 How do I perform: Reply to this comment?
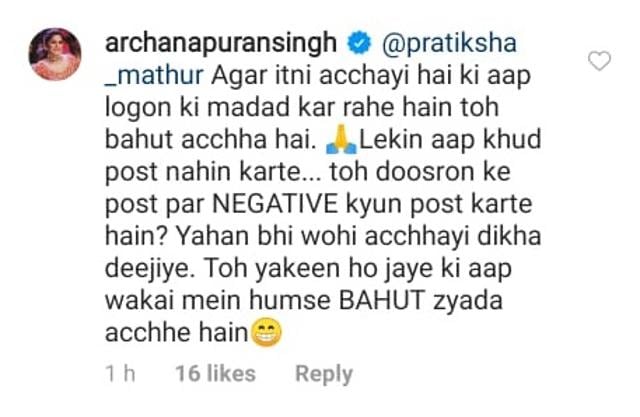click(324, 374)
